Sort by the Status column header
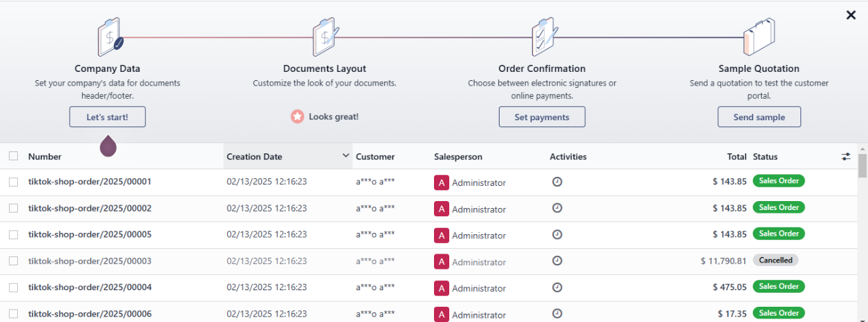This screenshot has height=322, width=868. click(x=765, y=157)
